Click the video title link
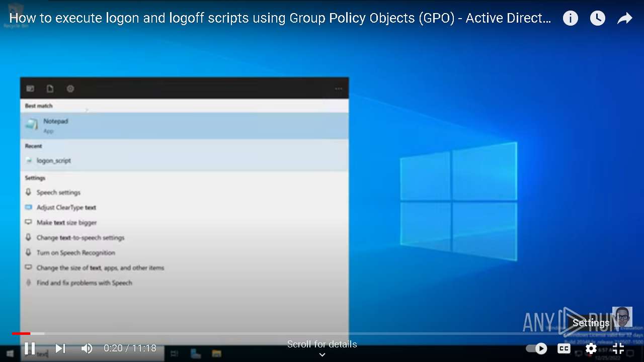Screen dimensions: 644x362 tap(280, 19)
